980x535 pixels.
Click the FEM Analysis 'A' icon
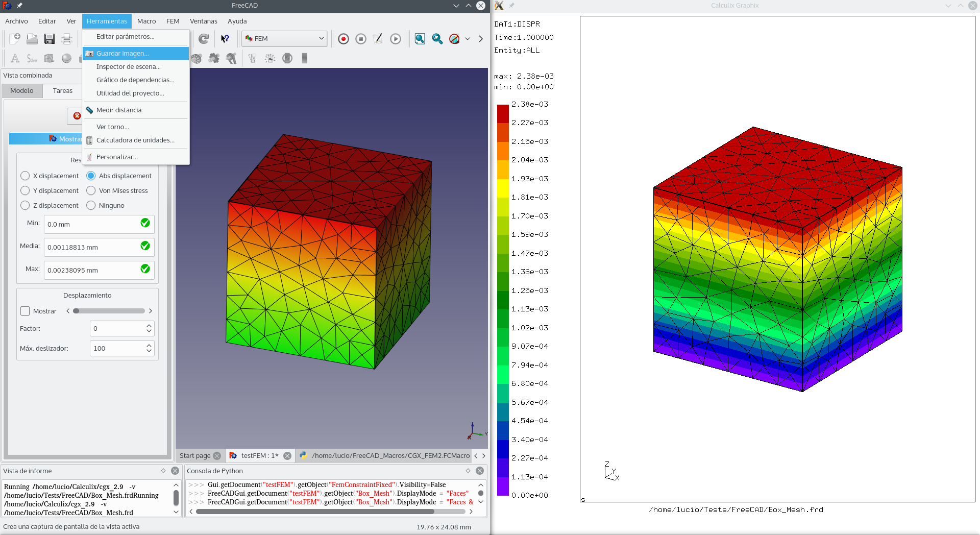[x=15, y=58]
